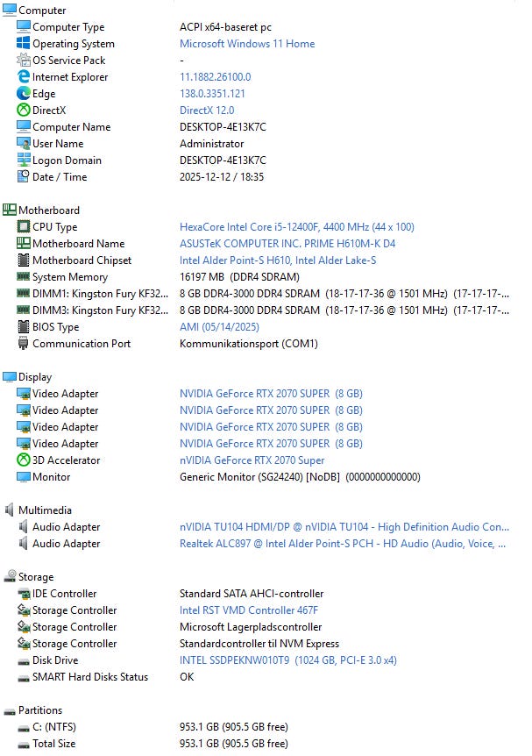Click the SMART Hard Disks Status icon
This screenshot has height=756, width=532.
(x=23, y=678)
